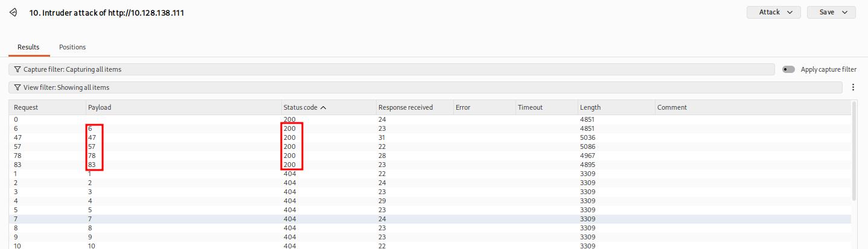868x249 pixels.
Task: Open the Attack dropdown menu
Action: tap(773, 12)
